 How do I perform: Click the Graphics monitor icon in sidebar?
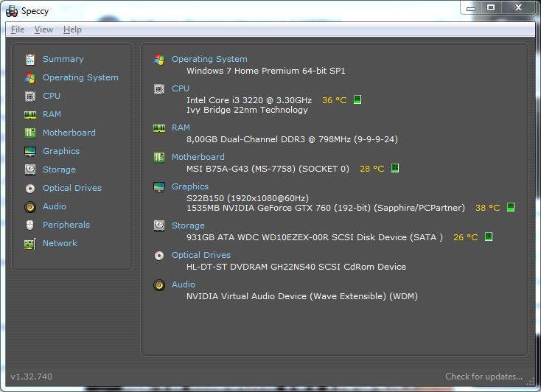pos(30,152)
